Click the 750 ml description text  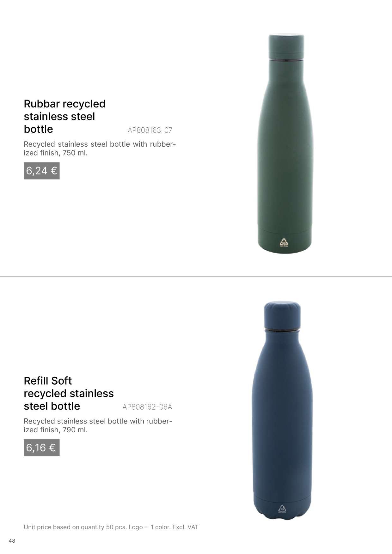pyautogui.click(x=100, y=149)
